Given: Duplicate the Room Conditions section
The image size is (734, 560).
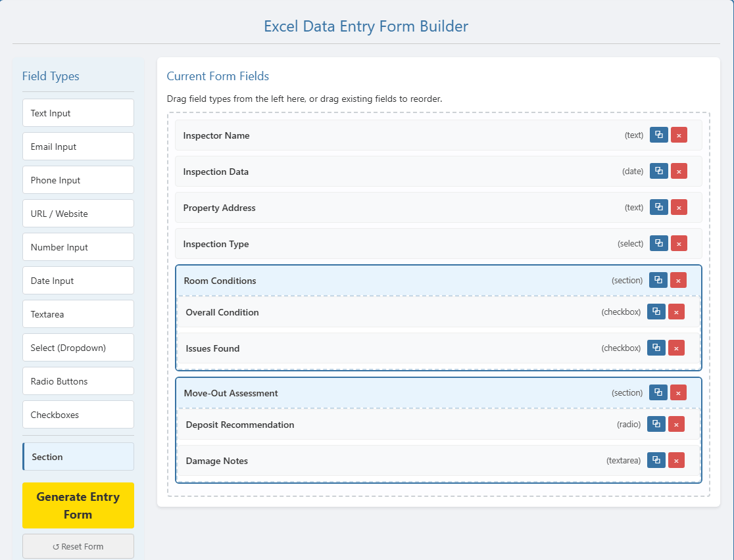Looking at the screenshot, I should 658,280.
